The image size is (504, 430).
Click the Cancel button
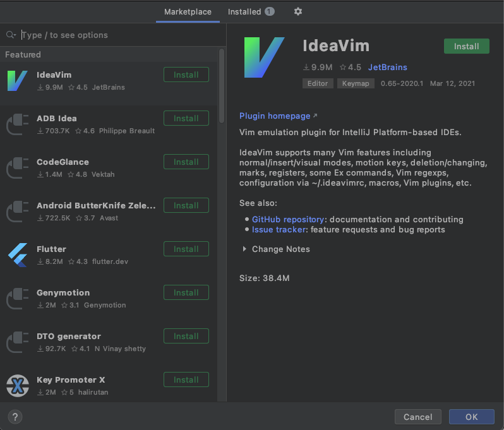point(418,417)
